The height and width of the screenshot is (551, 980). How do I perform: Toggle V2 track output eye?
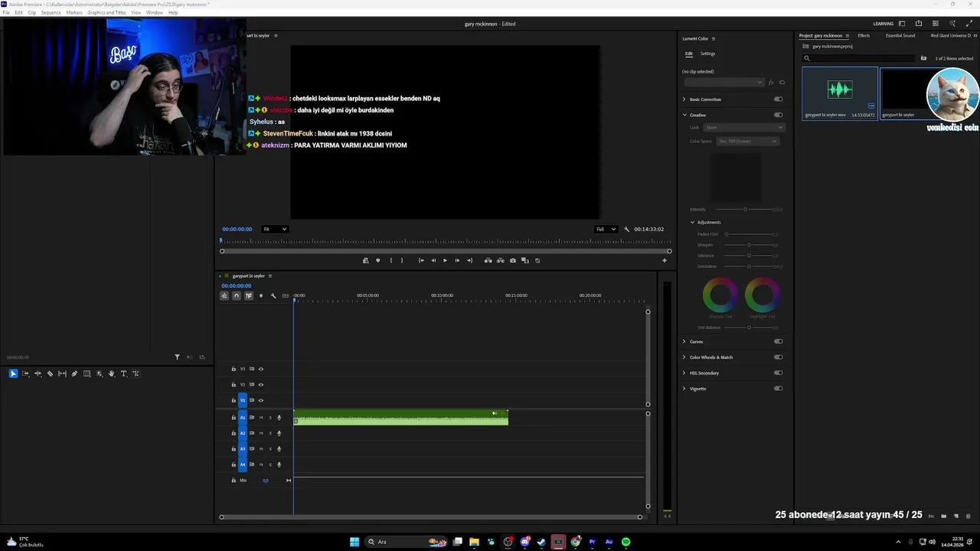(x=260, y=384)
